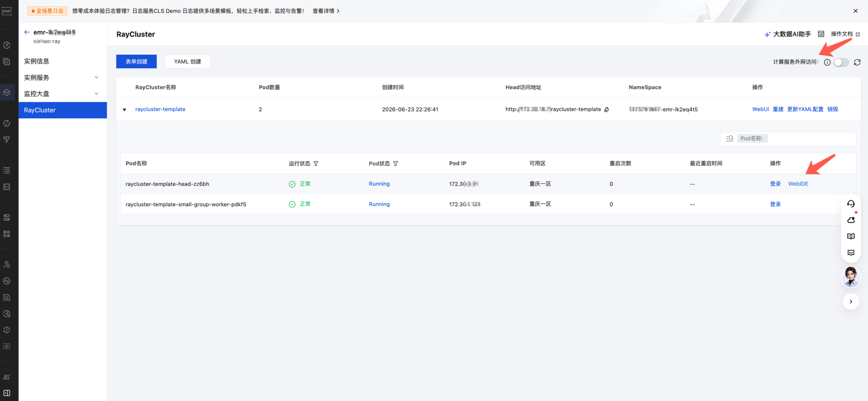
Task: Copy the Head访问地址 URL
Action: (x=607, y=109)
